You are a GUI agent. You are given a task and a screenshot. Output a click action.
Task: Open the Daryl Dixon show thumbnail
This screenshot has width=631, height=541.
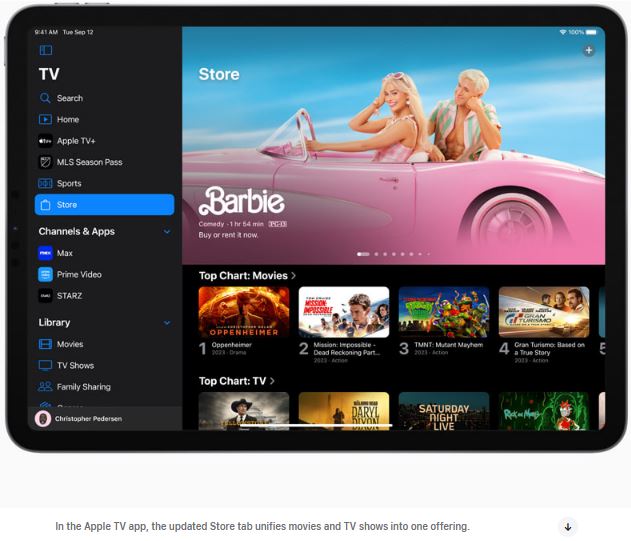[344, 411]
